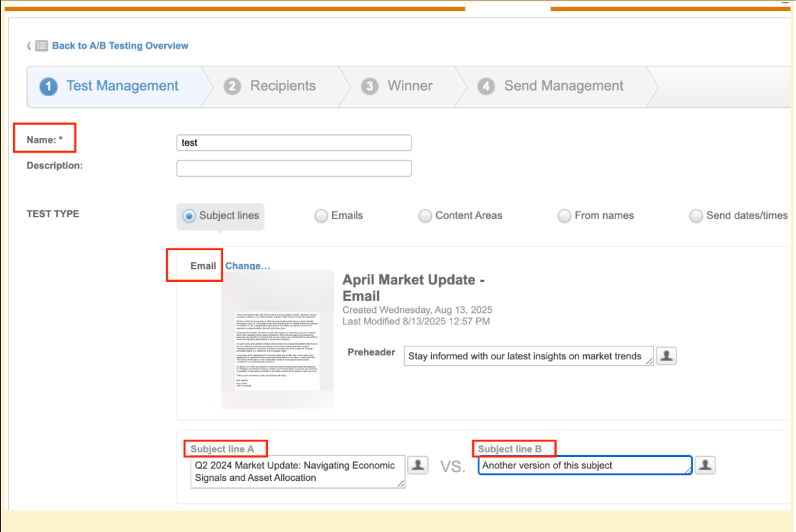Click the Created Wednesday, Aug 13, 2025 text
796x532 pixels.
(x=417, y=310)
